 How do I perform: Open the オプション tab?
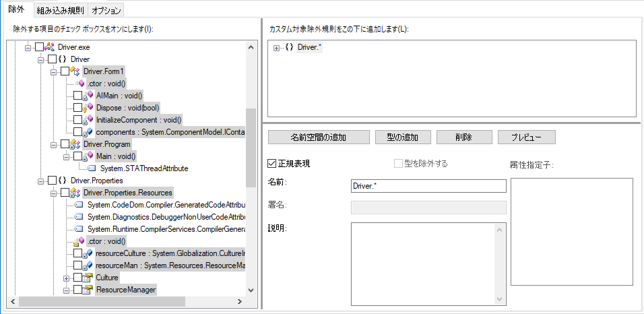pos(106,11)
